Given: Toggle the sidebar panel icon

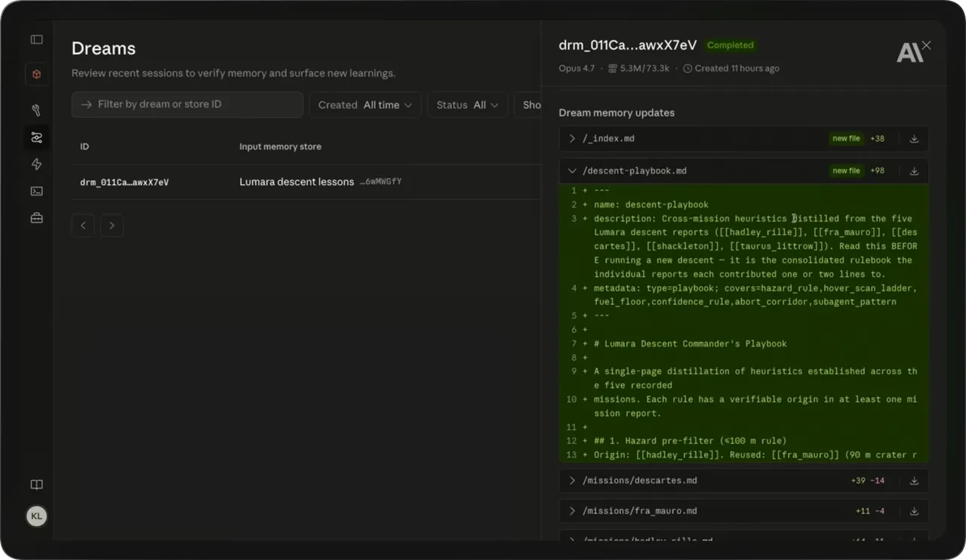Looking at the screenshot, I should pyautogui.click(x=36, y=39).
